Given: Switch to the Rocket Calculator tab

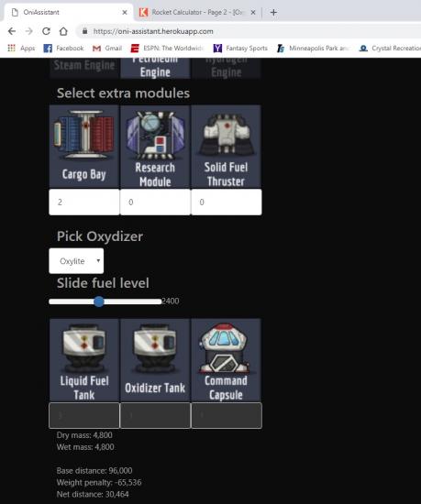Looking at the screenshot, I should (x=197, y=12).
